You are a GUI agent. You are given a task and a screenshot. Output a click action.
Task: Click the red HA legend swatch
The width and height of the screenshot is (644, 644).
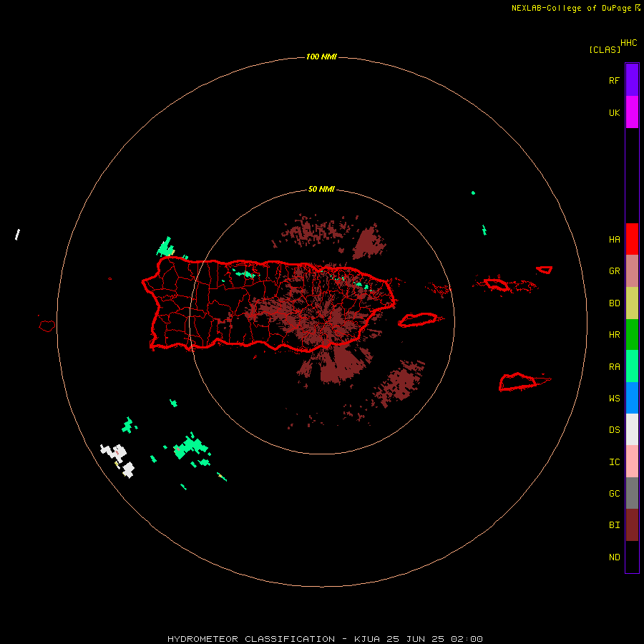pyautogui.click(x=632, y=239)
